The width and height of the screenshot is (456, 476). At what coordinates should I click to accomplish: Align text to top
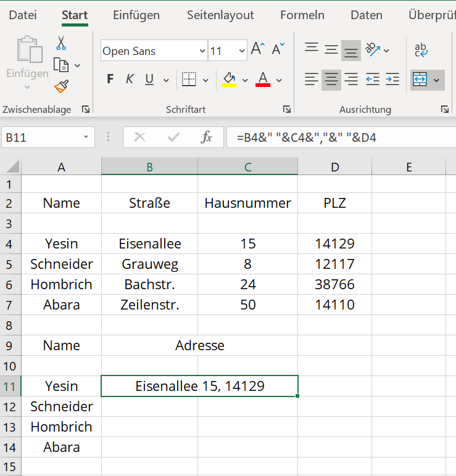tap(312, 49)
